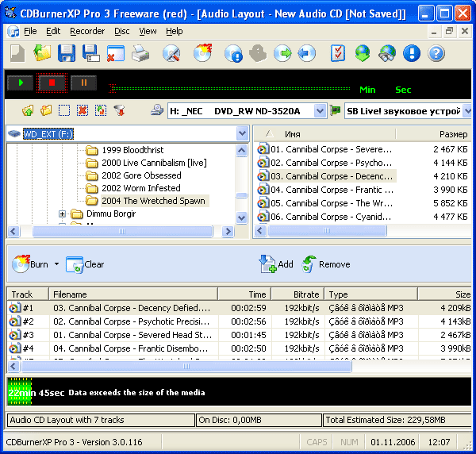476x454 pixels.
Task: Click the filter funnel icon
Action: (x=119, y=110)
